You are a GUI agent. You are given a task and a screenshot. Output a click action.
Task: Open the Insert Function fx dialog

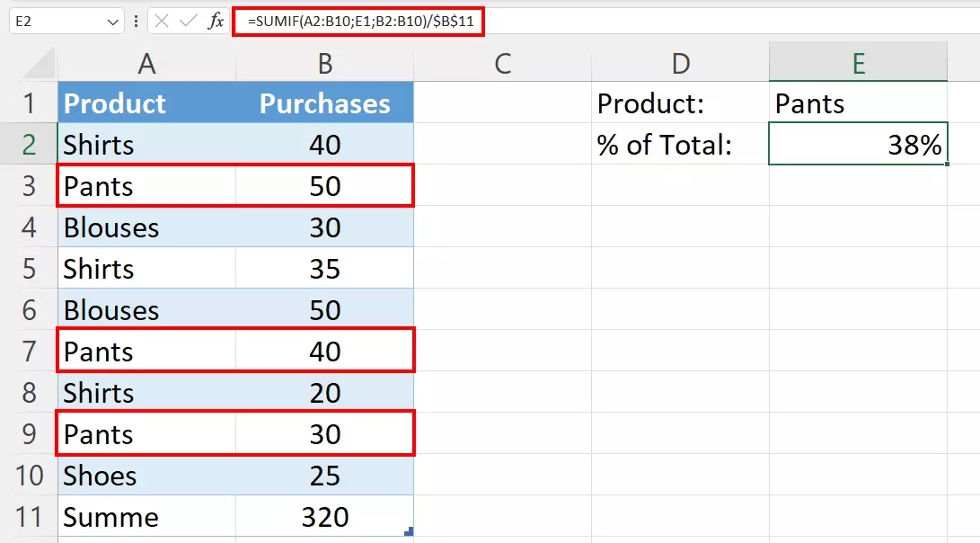(x=216, y=21)
